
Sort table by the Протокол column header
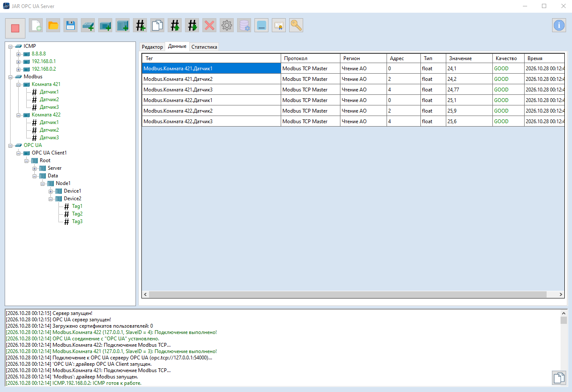pyautogui.click(x=311, y=58)
